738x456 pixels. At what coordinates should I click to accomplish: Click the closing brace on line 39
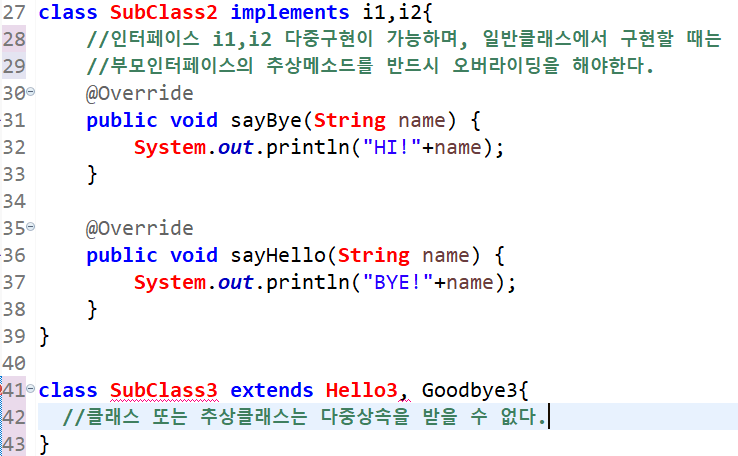point(44,336)
